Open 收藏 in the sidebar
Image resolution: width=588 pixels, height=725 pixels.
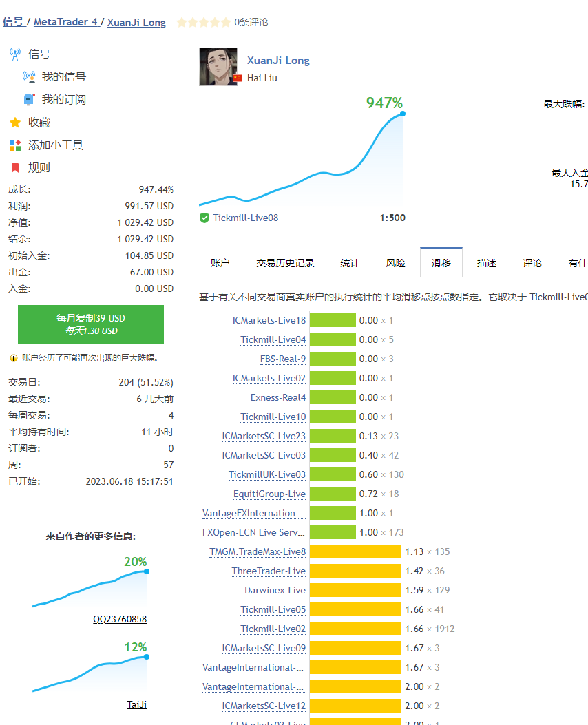[39, 123]
